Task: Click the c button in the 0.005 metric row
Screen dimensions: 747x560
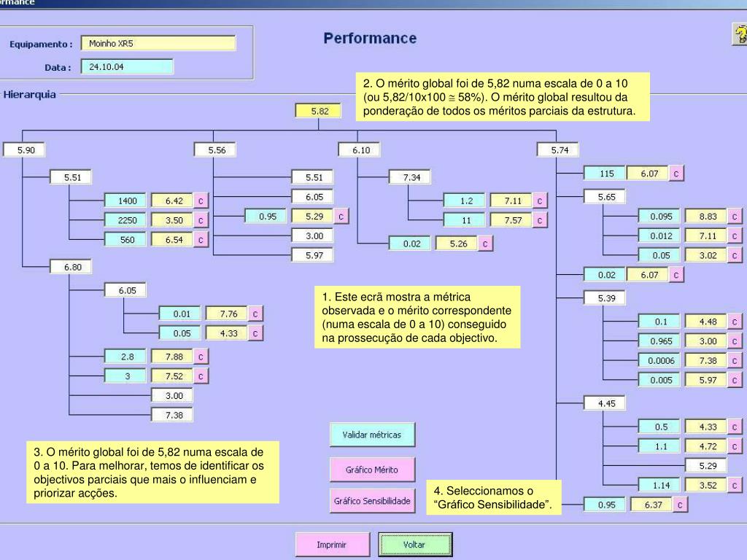Action: coord(735,381)
